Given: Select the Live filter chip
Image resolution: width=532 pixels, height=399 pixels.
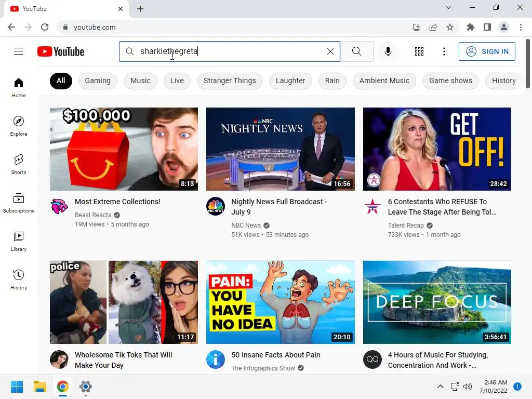Looking at the screenshot, I should (x=177, y=81).
